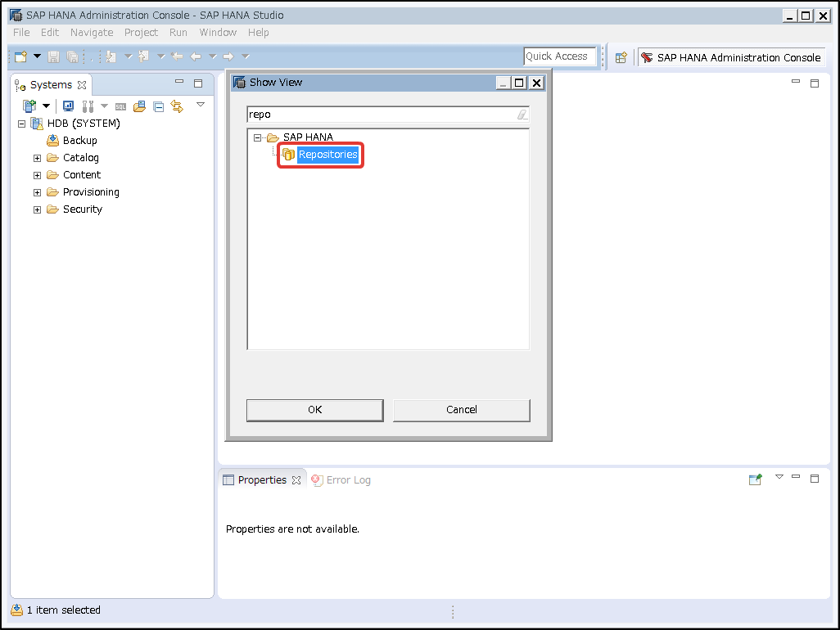Click the Systems panel tools icon
This screenshot has height=630, width=840.
tap(88, 106)
